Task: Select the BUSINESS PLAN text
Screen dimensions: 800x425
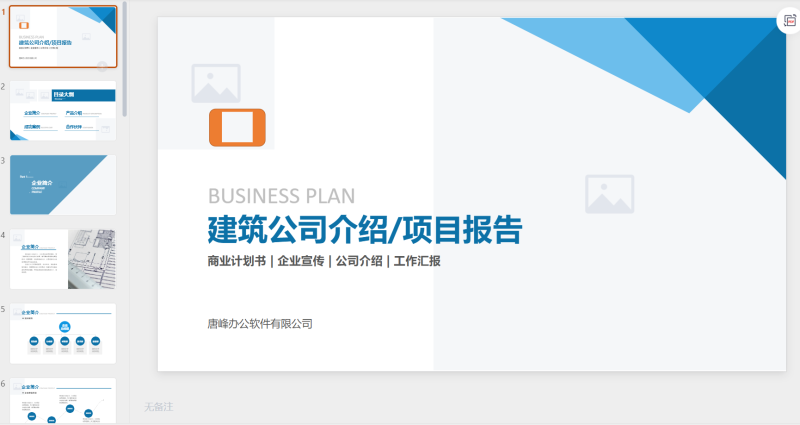Action: pyautogui.click(x=282, y=196)
